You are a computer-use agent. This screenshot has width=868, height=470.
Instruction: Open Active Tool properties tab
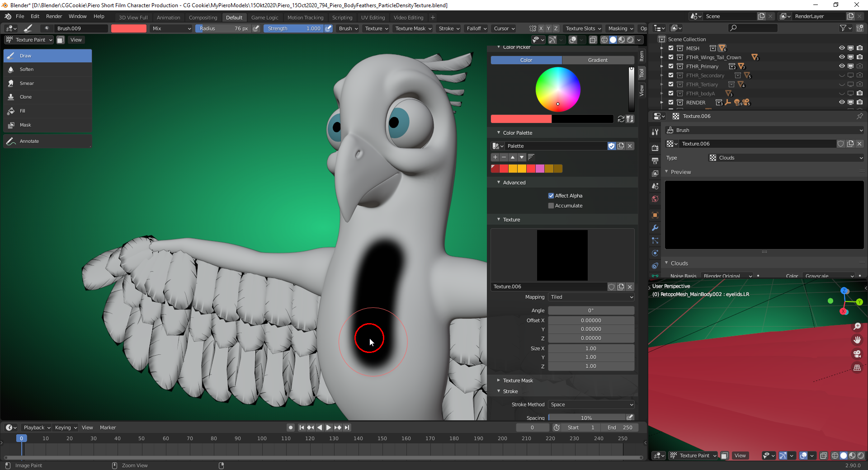tap(655, 132)
